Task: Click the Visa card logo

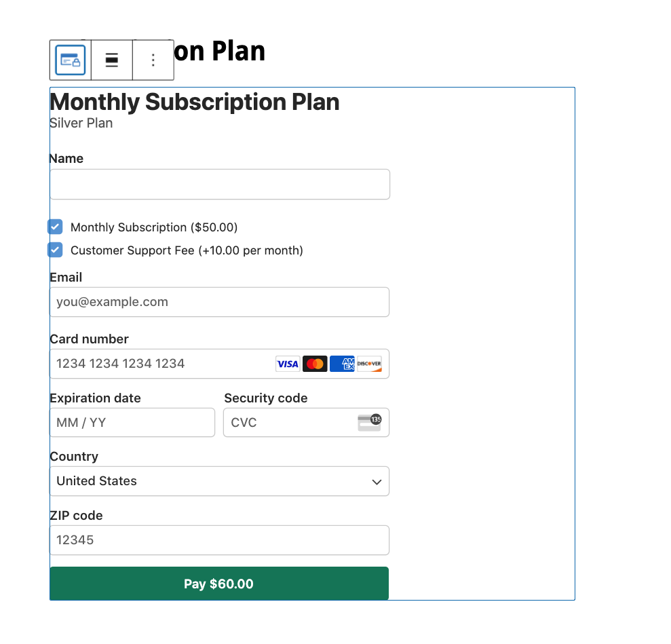Action: (x=288, y=364)
